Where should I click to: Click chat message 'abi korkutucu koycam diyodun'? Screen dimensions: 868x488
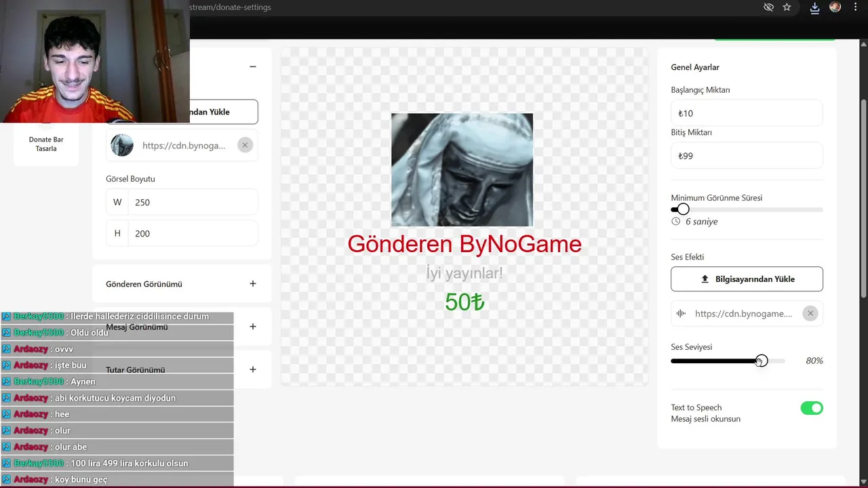point(115,398)
